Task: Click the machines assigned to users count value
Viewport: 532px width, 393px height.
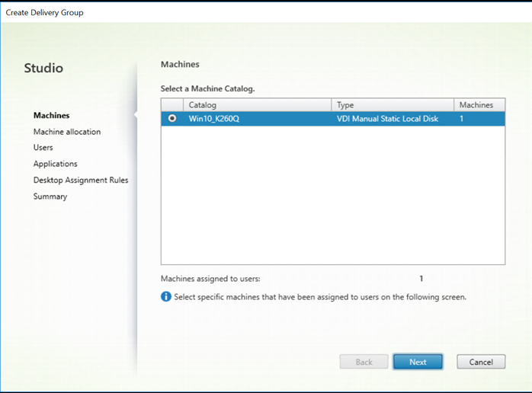Action: pos(421,279)
